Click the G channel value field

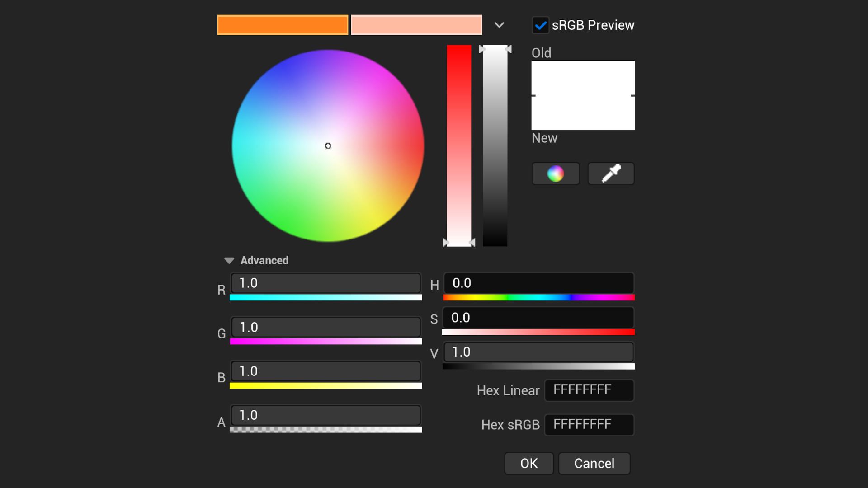click(325, 327)
